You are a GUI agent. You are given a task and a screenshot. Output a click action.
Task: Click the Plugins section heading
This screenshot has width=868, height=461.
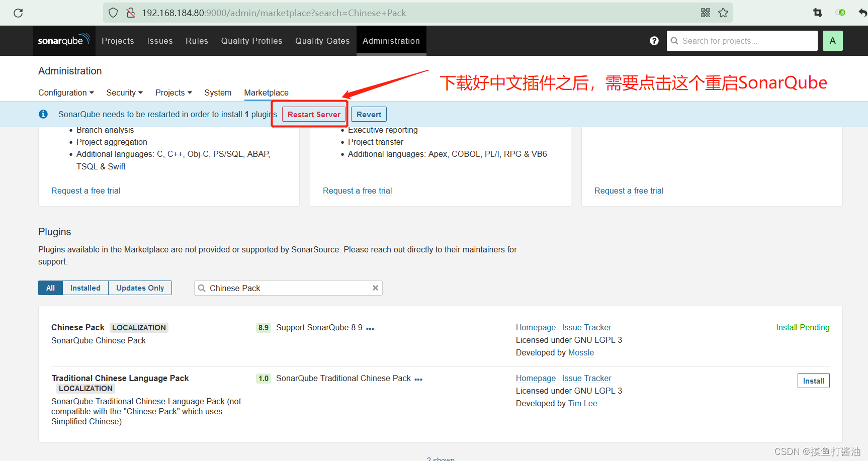[55, 232]
